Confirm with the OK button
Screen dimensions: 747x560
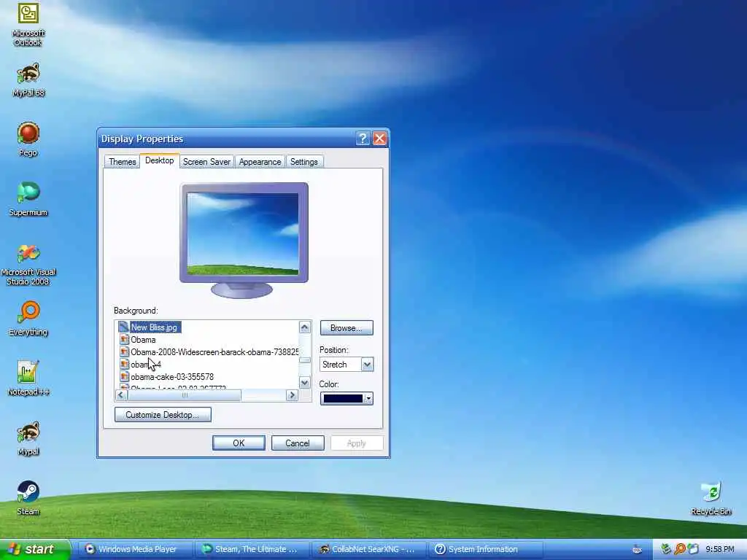coord(239,443)
